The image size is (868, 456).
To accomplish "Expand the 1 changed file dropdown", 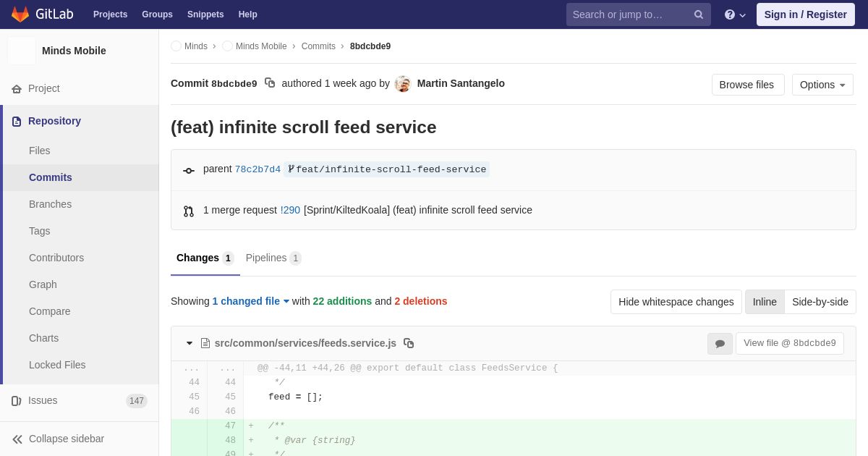I will pyautogui.click(x=251, y=301).
